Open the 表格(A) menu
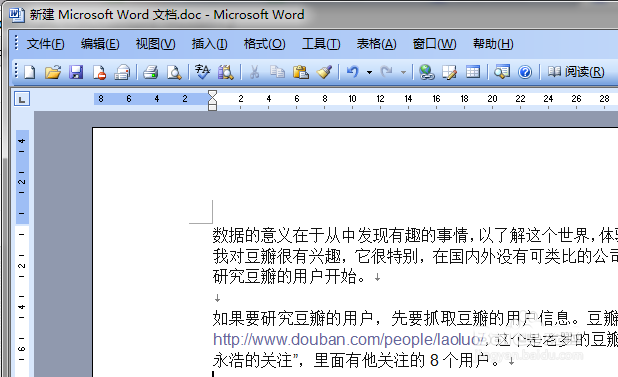The image size is (618, 377). coord(376,44)
